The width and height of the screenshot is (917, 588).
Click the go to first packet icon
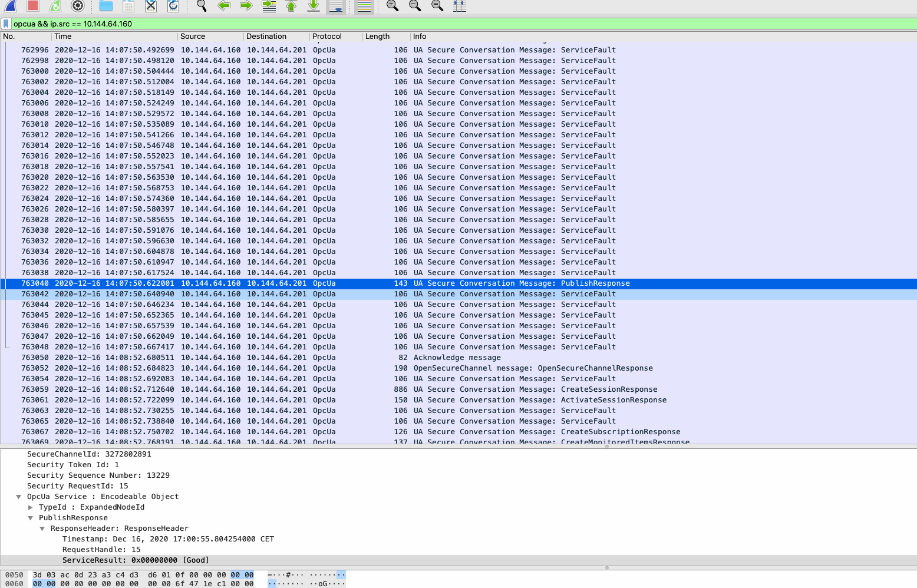290,6
